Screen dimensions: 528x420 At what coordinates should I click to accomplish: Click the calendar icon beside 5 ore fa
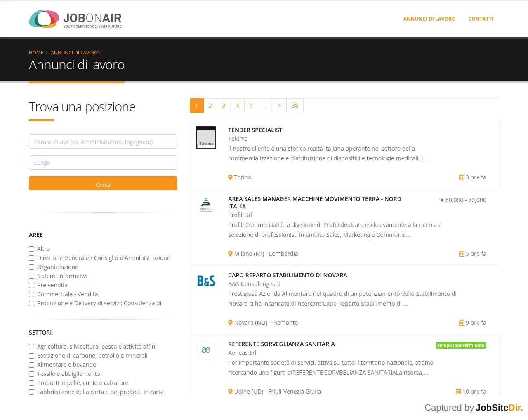(x=462, y=254)
